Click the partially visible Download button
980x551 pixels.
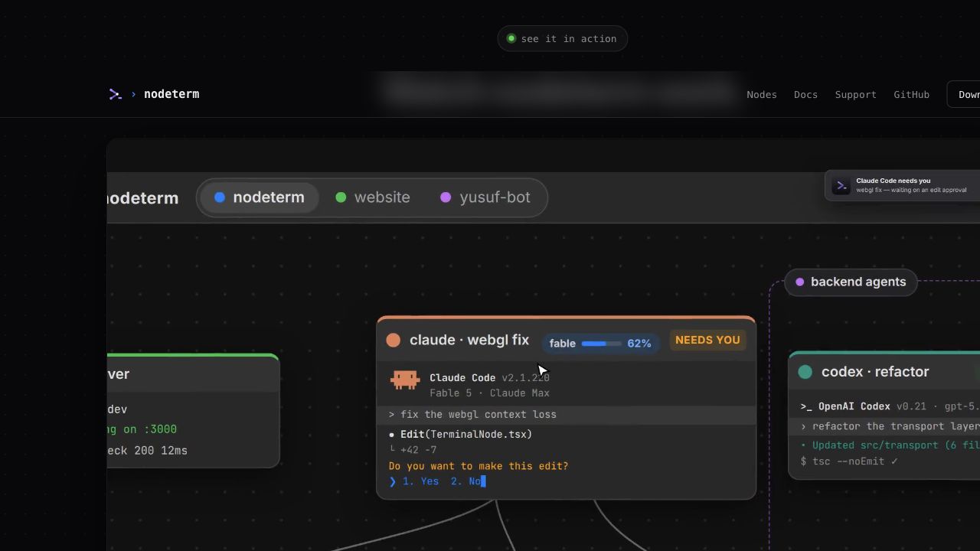(964, 94)
